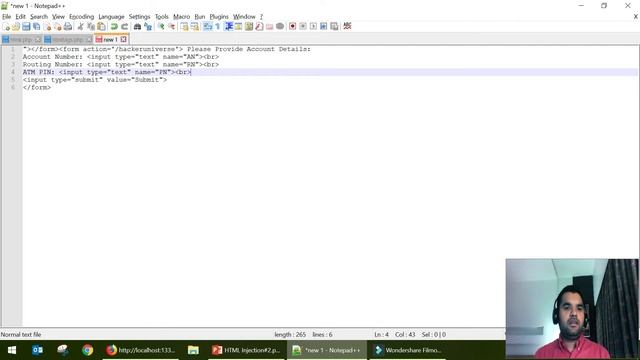
Task: Click 'Col : 43' status bar entry
Action: (x=405, y=335)
